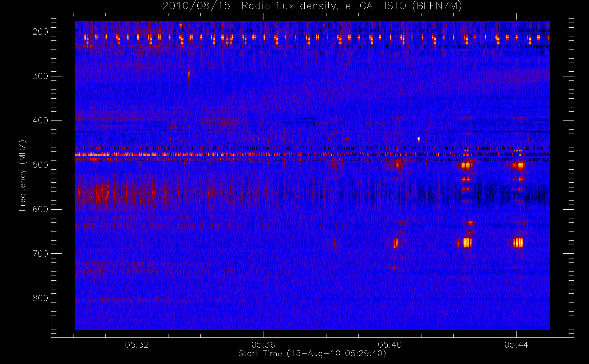The width and height of the screenshot is (589, 364).
Task: Click the 05:36 time tick label
Action: tap(263, 345)
